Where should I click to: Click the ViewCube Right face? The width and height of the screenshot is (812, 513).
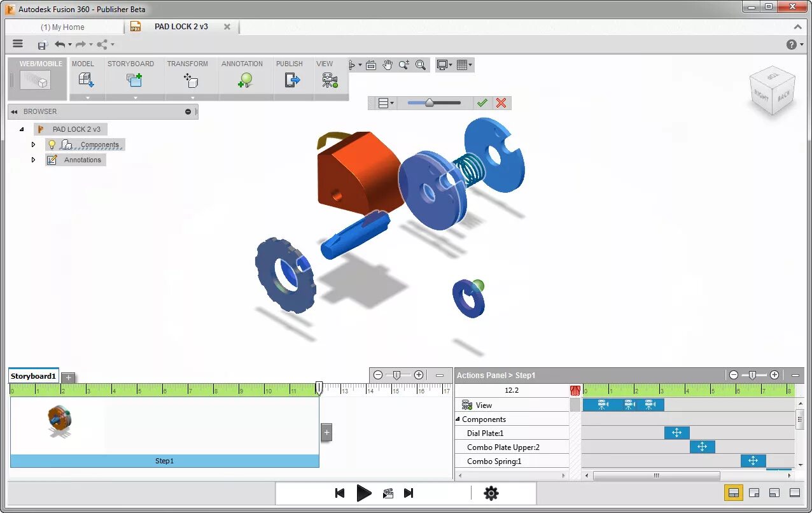point(762,95)
